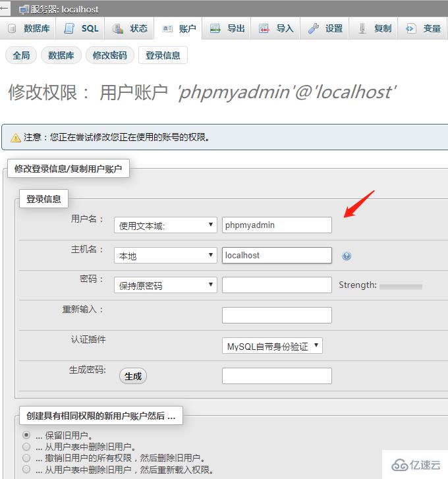Select the 数据库 sub-tab pill
448x479 pixels.
61,55
